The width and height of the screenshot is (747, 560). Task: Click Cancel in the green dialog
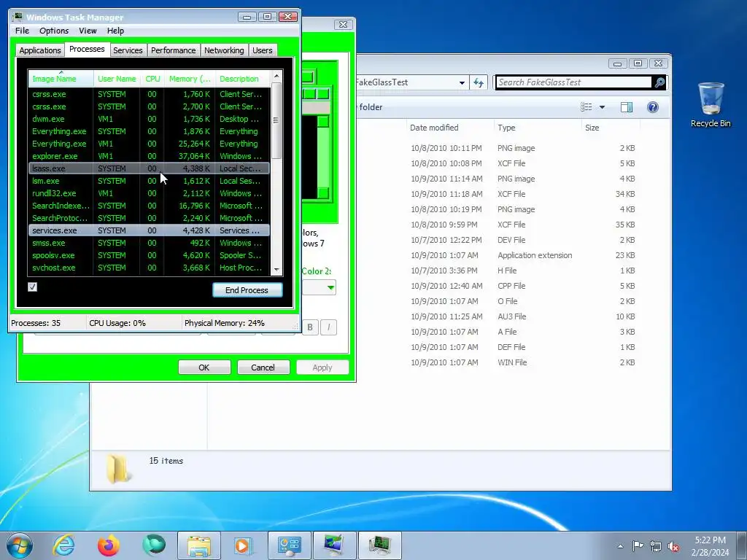263,367
